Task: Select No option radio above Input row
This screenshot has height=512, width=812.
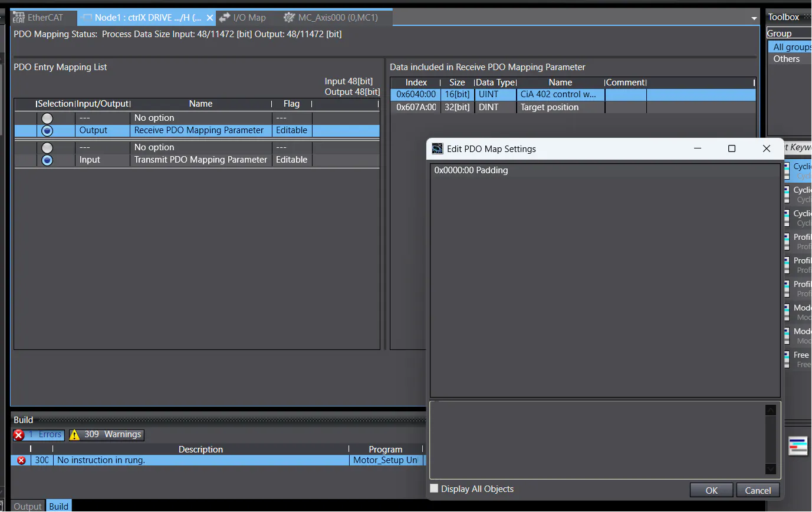Action: (47, 148)
